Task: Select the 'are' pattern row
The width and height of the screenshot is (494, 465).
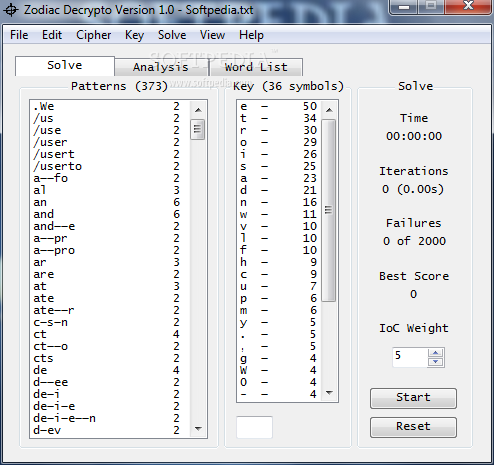Action: pos(110,274)
